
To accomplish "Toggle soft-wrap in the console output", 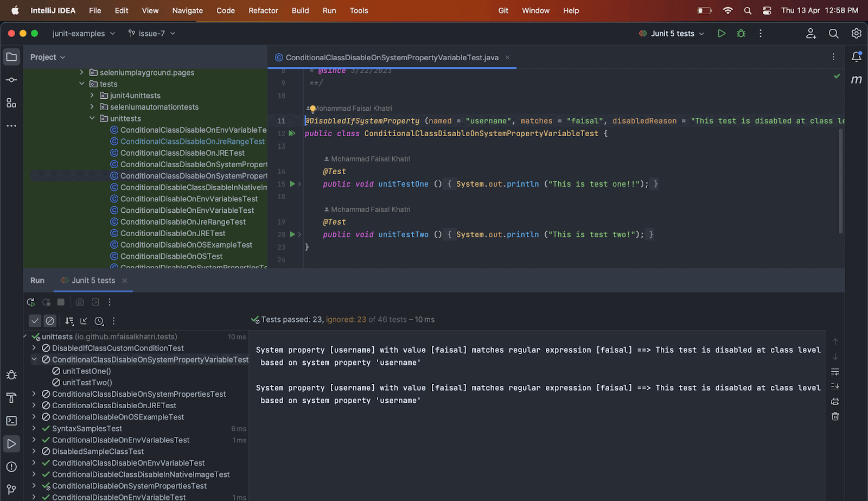I will 835,372.
